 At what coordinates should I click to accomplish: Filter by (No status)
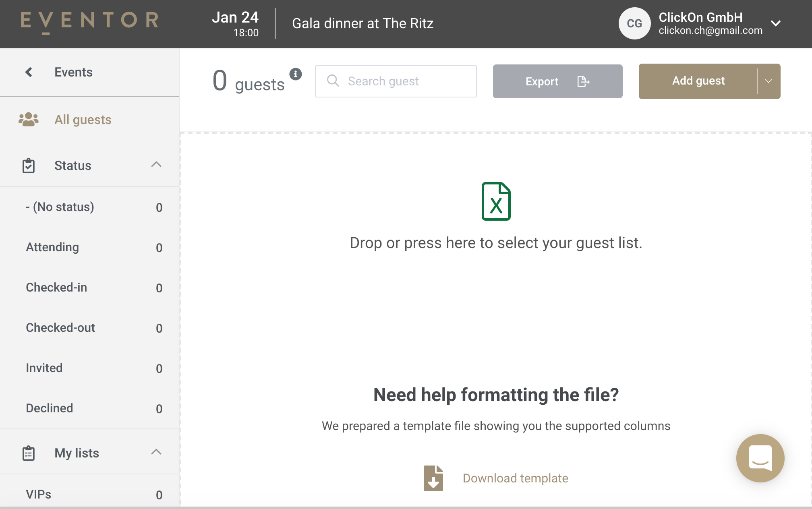[x=89, y=207]
